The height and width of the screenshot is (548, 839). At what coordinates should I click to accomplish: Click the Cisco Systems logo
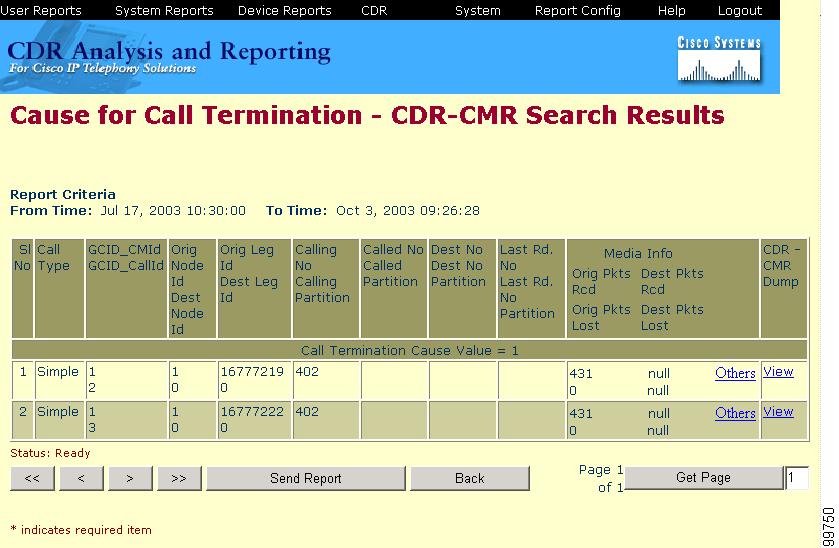(719, 59)
